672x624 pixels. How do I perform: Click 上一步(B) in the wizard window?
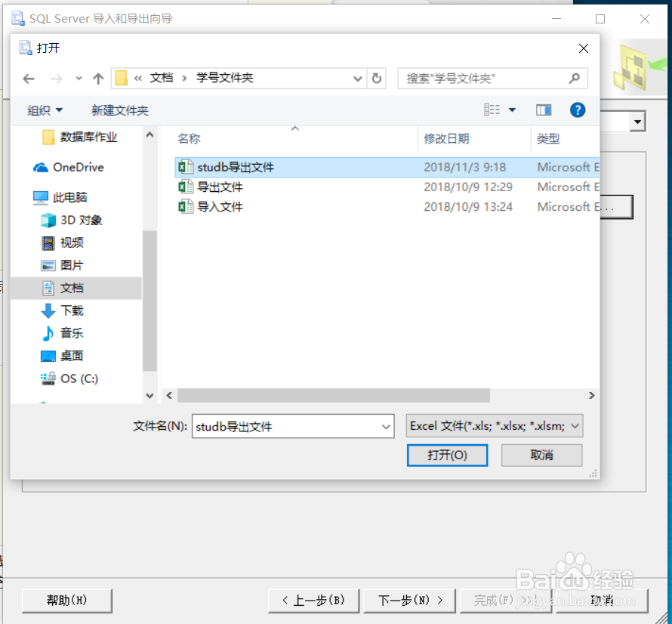click(x=313, y=601)
